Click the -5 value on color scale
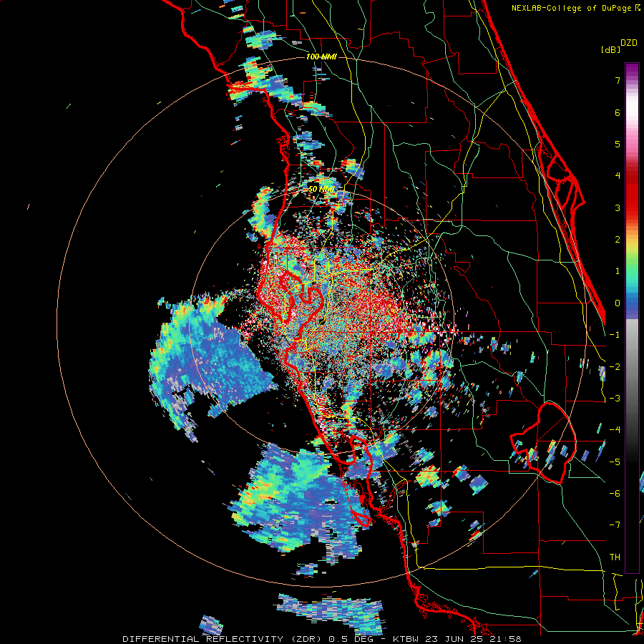 (615, 462)
